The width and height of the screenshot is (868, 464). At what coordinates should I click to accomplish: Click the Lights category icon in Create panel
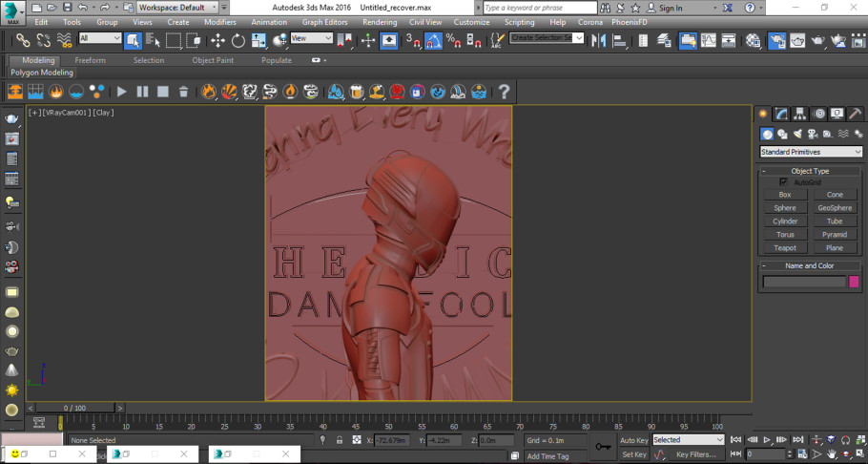pos(797,134)
